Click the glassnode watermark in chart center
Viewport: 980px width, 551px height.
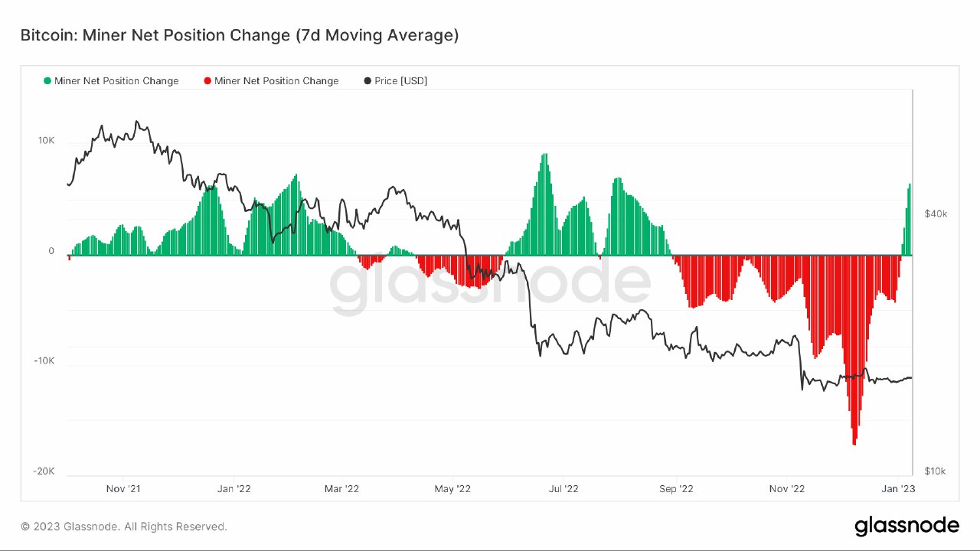[490, 285]
